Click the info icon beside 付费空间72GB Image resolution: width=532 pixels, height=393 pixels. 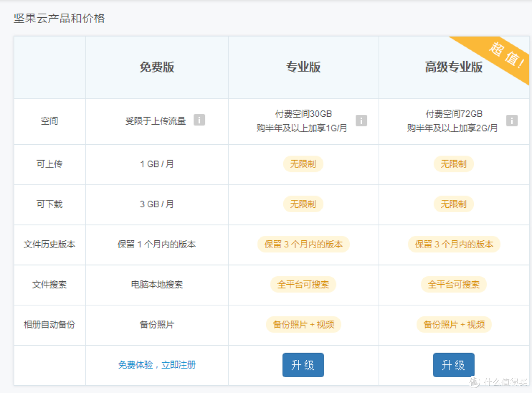tap(512, 120)
